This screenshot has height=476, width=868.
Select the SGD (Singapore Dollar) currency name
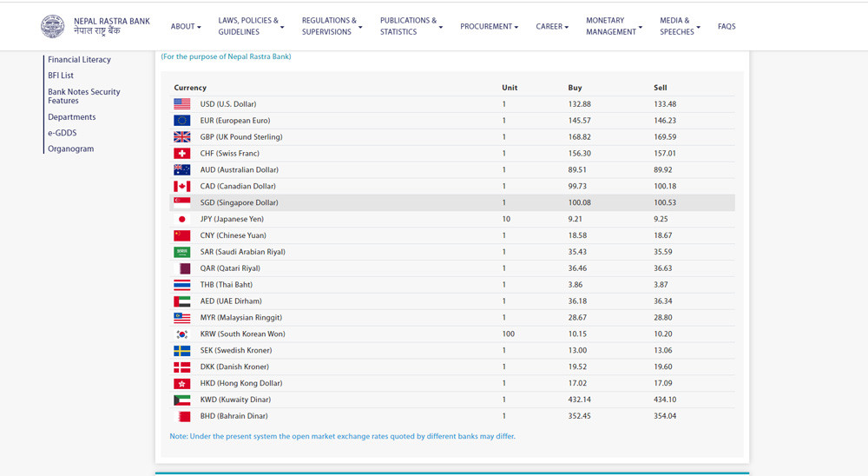click(x=240, y=202)
